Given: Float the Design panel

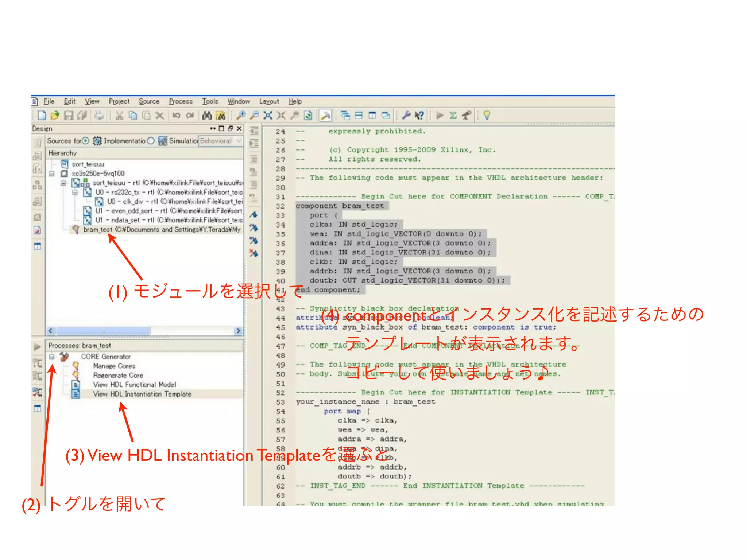Looking at the screenshot, I should 230,128.
